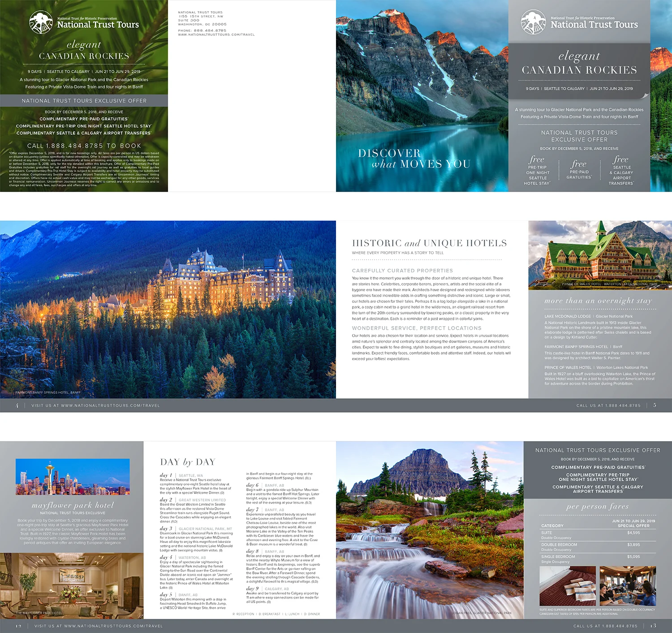Click the 'SINGLE BEDROOM' row label
This screenshot has width=672, height=633.
tap(558, 557)
